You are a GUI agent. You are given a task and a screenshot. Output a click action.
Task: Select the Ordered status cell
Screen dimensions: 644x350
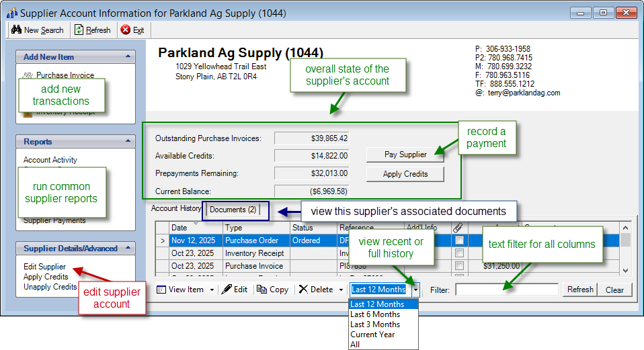313,240
